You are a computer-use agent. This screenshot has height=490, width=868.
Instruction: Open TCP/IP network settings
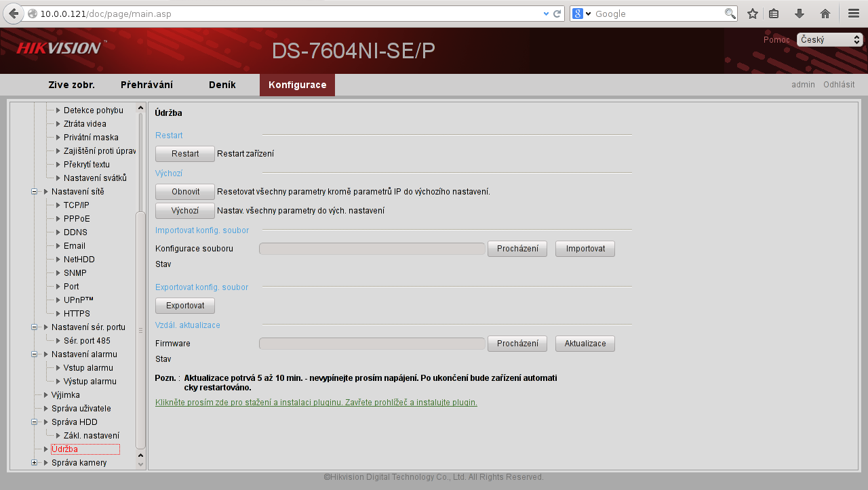pyautogui.click(x=77, y=205)
